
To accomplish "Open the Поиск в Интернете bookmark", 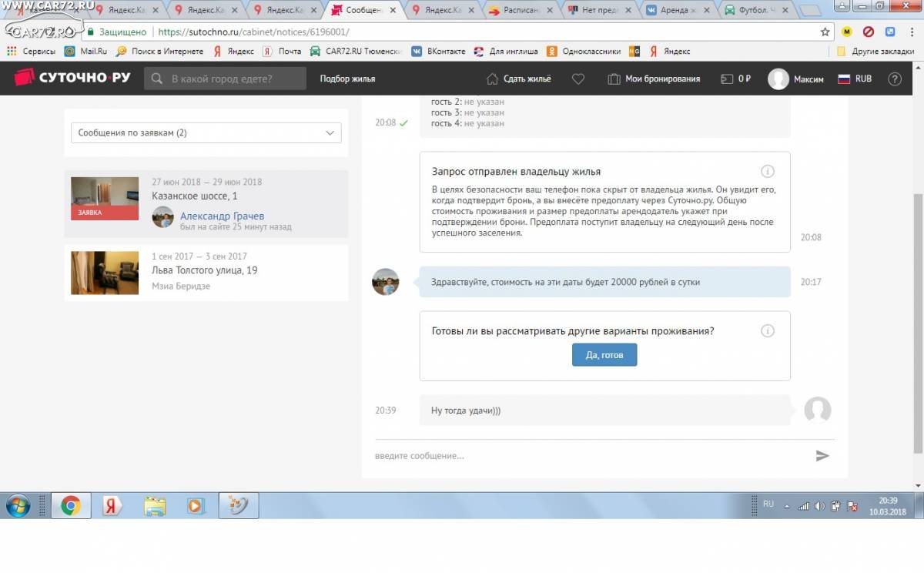I will point(160,51).
